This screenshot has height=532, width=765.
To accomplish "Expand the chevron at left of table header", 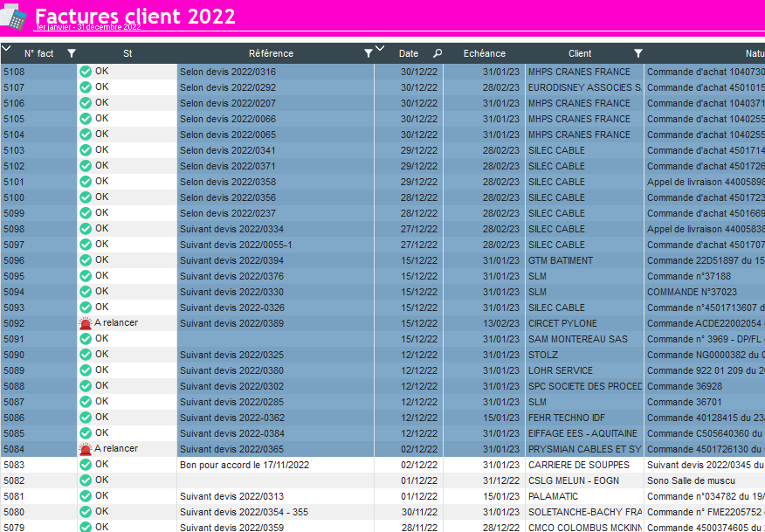I will [x=6, y=49].
